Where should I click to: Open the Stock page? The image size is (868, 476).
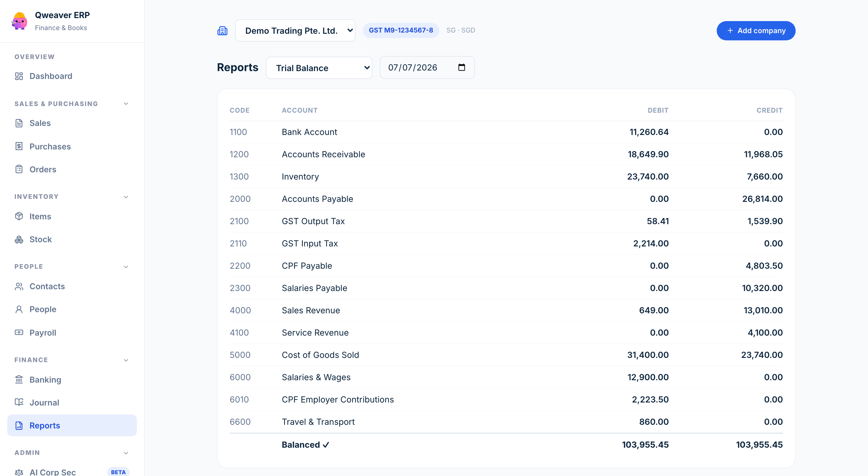point(72,239)
